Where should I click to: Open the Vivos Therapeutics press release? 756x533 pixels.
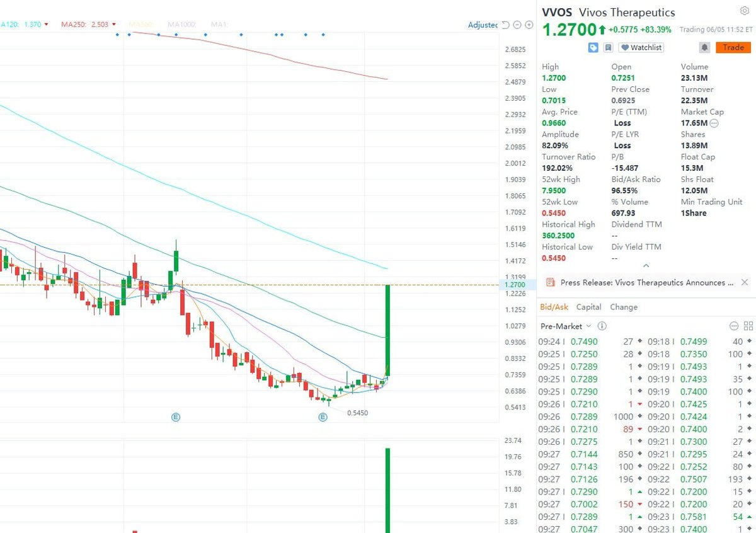click(x=647, y=283)
